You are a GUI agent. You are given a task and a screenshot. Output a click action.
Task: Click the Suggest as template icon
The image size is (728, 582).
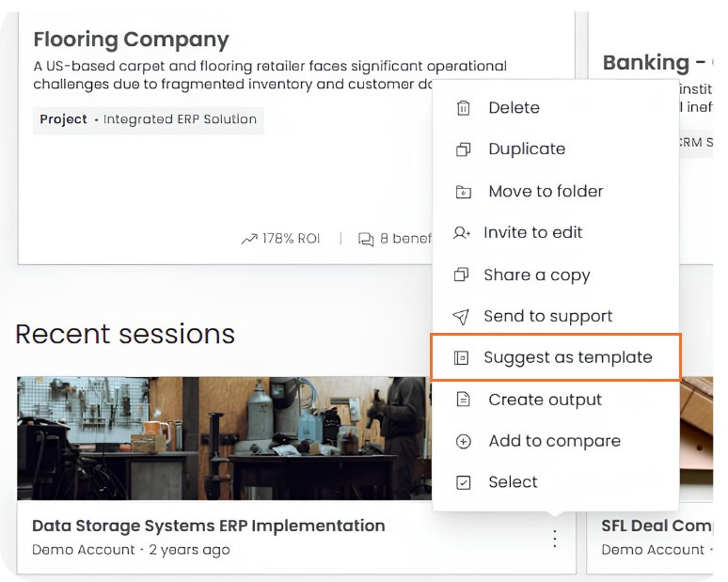[461, 358]
